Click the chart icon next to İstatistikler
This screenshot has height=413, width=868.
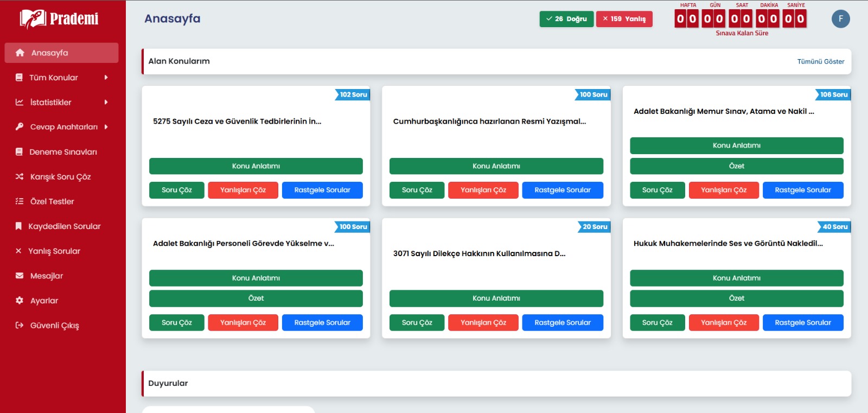click(x=20, y=102)
